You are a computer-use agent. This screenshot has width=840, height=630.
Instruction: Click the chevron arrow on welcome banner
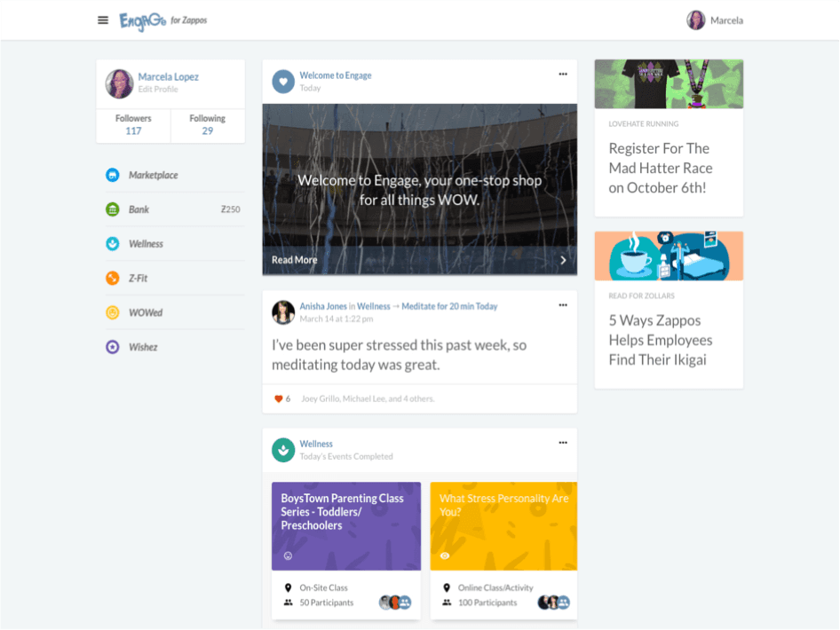[563, 260]
